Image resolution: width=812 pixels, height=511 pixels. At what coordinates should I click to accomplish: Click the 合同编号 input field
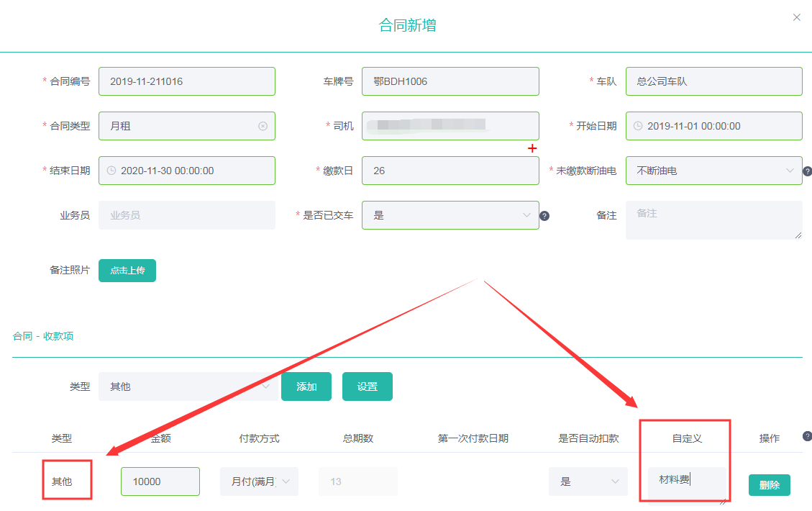(187, 81)
